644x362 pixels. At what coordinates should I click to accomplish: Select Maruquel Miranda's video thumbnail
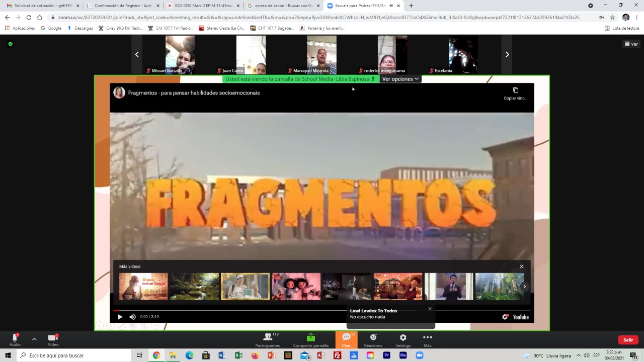coord(321,54)
